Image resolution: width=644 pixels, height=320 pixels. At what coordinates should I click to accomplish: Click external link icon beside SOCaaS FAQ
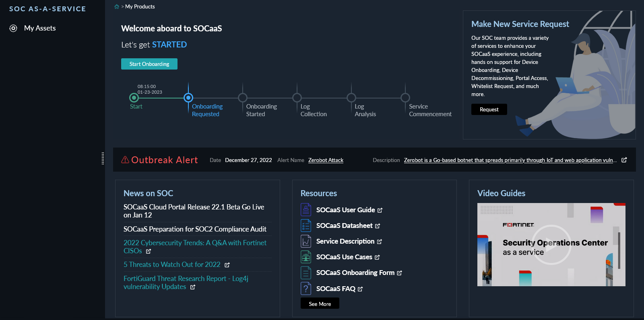coord(360,289)
